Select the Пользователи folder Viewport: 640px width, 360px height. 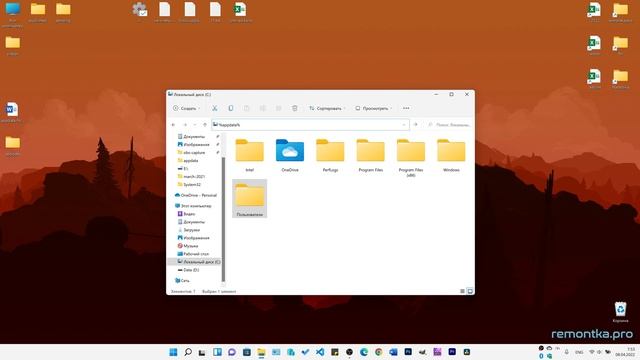pyautogui.click(x=249, y=198)
